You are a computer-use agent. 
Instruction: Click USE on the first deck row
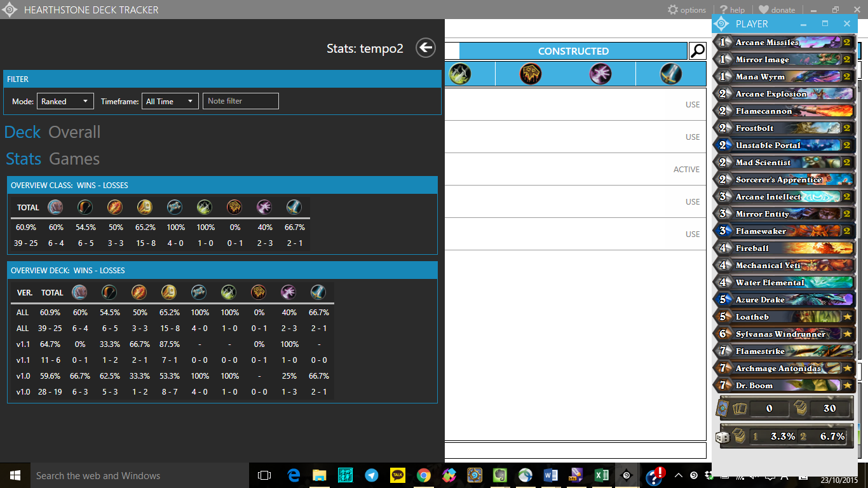(692, 105)
